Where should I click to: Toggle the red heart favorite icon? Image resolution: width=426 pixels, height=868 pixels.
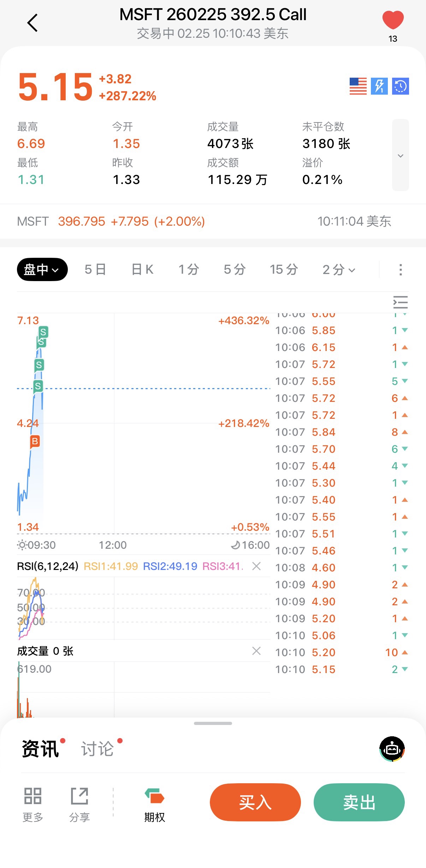coord(393,20)
